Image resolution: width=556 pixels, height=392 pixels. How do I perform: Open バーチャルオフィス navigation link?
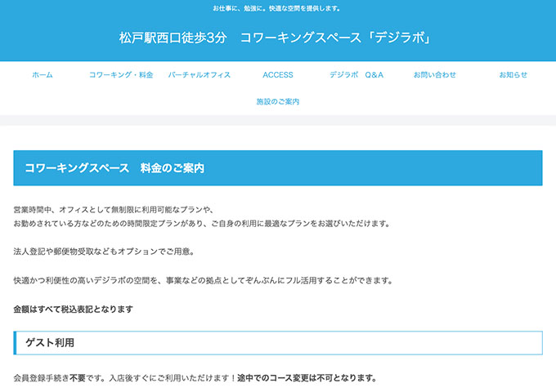tap(200, 74)
